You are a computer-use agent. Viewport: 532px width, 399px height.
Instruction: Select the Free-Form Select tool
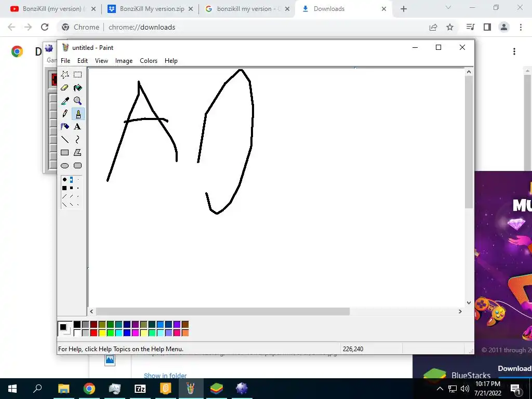point(65,75)
